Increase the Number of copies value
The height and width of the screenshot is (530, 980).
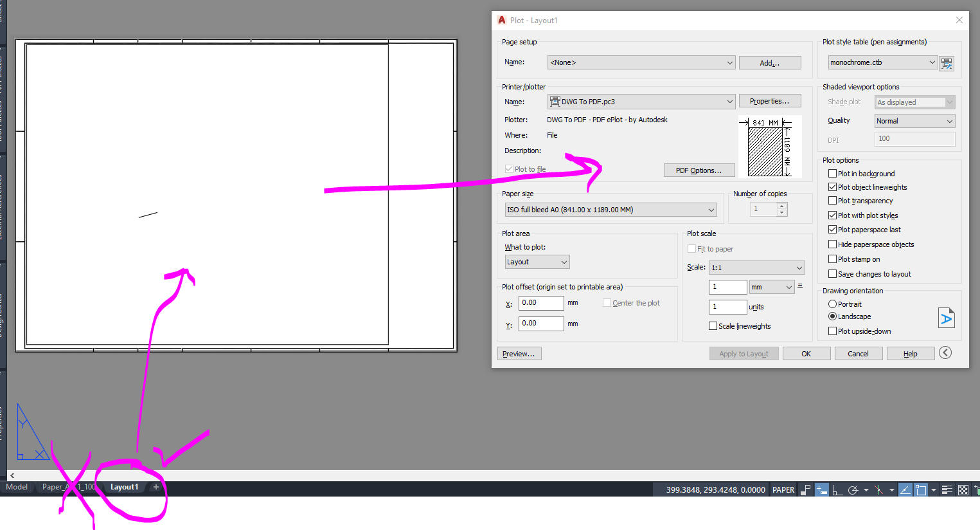(781, 205)
